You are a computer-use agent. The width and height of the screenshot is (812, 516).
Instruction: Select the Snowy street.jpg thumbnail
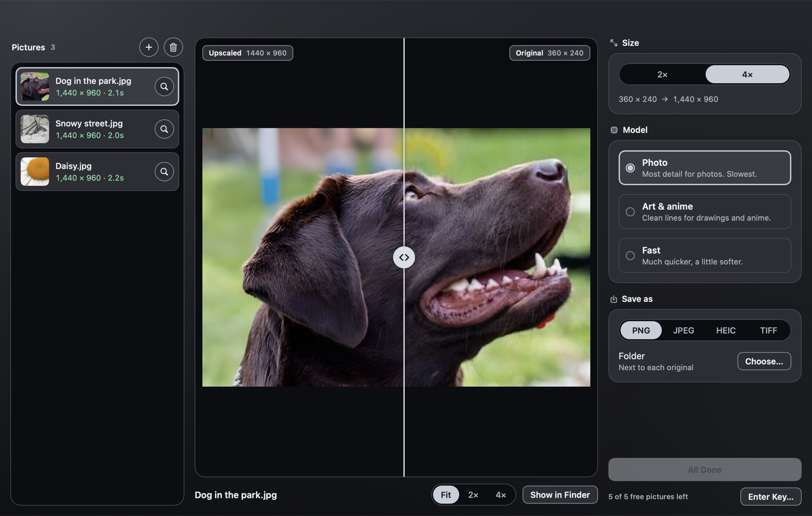pyautogui.click(x=35, y=129)
